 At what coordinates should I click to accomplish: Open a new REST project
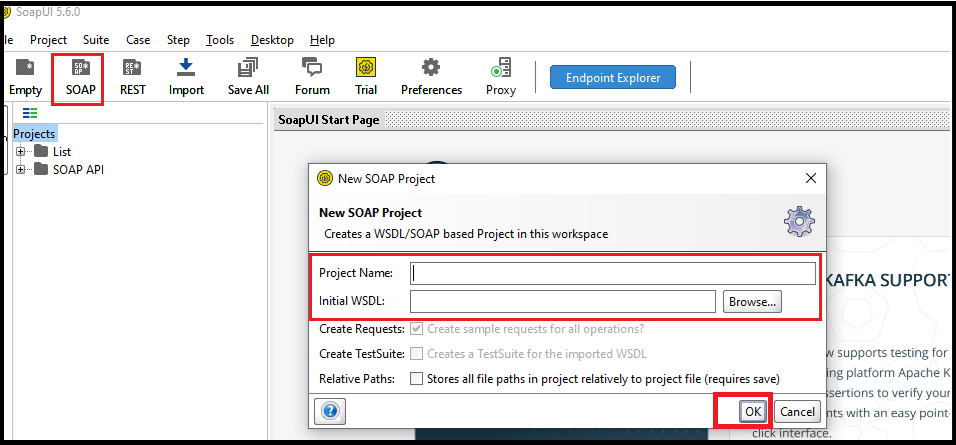pyautogui.click(x=132, y=67)
